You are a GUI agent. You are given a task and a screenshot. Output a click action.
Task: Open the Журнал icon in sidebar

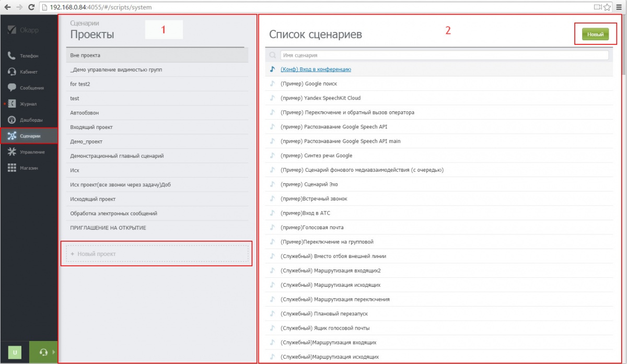tap(12, 104)
